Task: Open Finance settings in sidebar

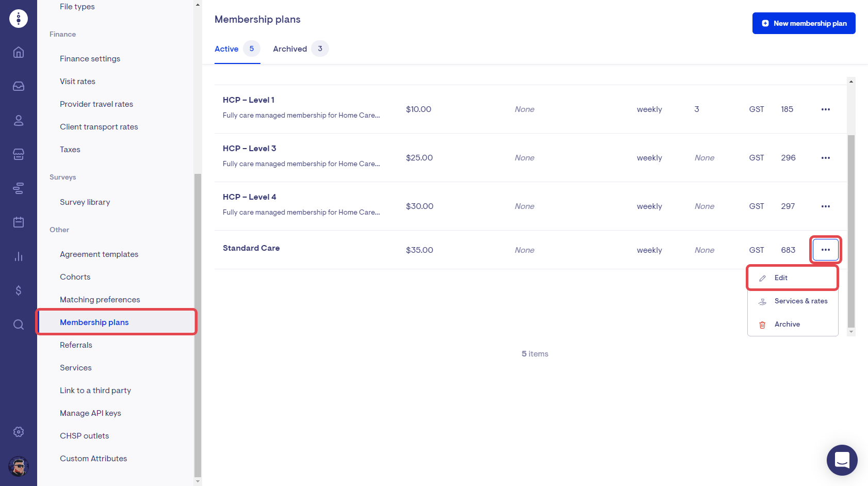Action: tap(90, 59)
